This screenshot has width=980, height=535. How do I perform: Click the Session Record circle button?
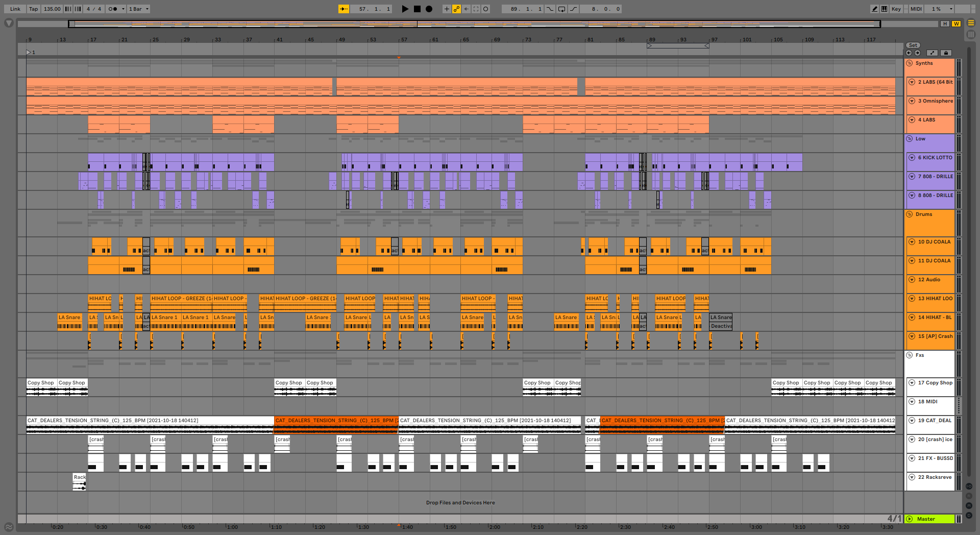coord(485,9)
